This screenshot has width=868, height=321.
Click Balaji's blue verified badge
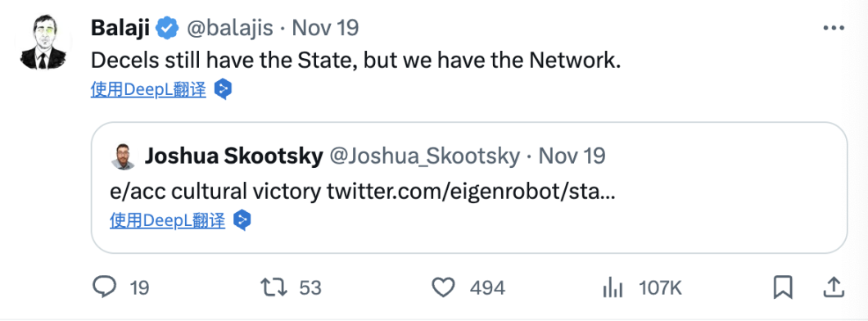click(x=166, y=28)
